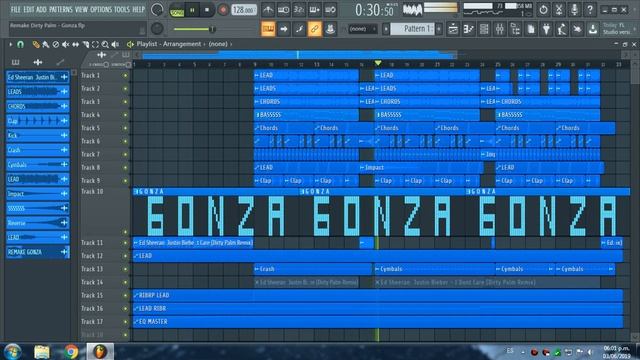This screenshot has width=640, height=360.
Task: Open the Channel rack icon
Action: pos(484,29)
